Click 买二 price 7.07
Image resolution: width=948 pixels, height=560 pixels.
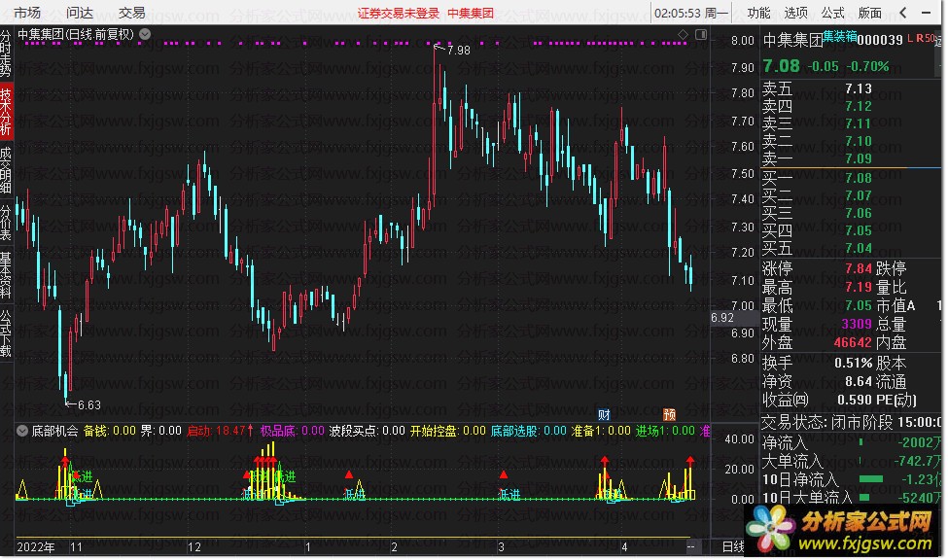click(x=858, y=196)
